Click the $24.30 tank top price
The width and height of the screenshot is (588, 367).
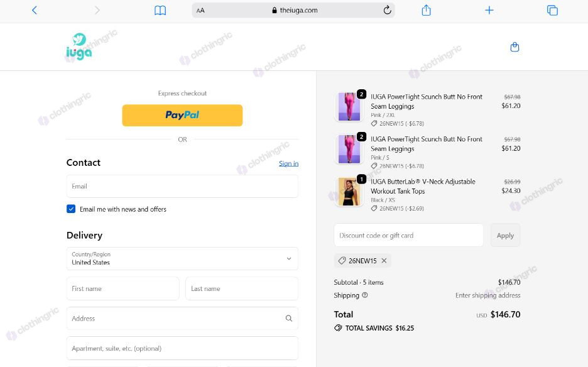(x=511, y=190)
